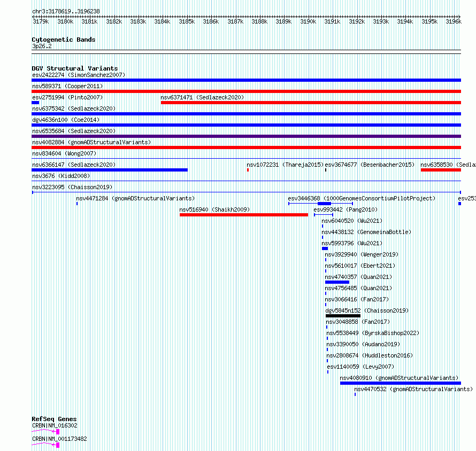The image size is (476, 451).
Task: Click nsv3390050 (Audano2019) label
Action: 363,344
